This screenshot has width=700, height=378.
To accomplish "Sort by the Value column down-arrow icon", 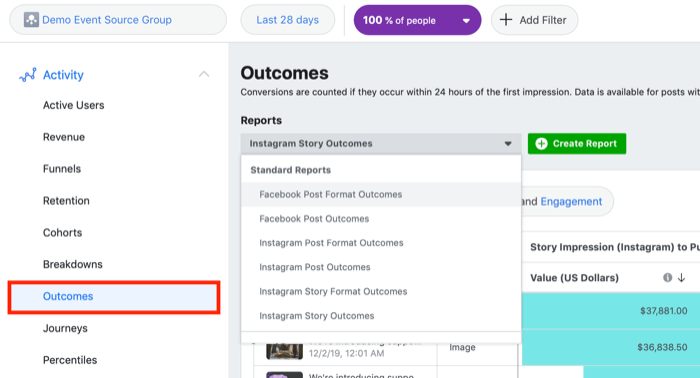I will pyautogui.click(x=681, y=278).
